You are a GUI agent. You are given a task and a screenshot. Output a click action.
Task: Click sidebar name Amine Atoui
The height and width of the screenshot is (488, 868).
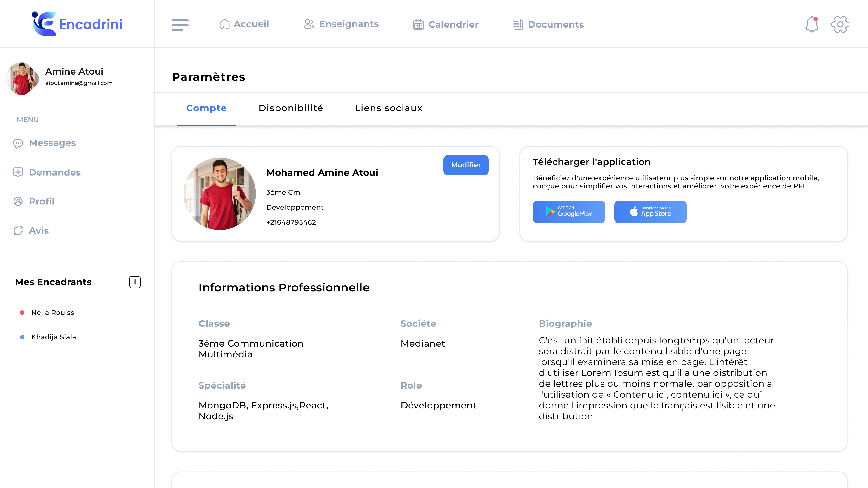(x=74, y=71)
